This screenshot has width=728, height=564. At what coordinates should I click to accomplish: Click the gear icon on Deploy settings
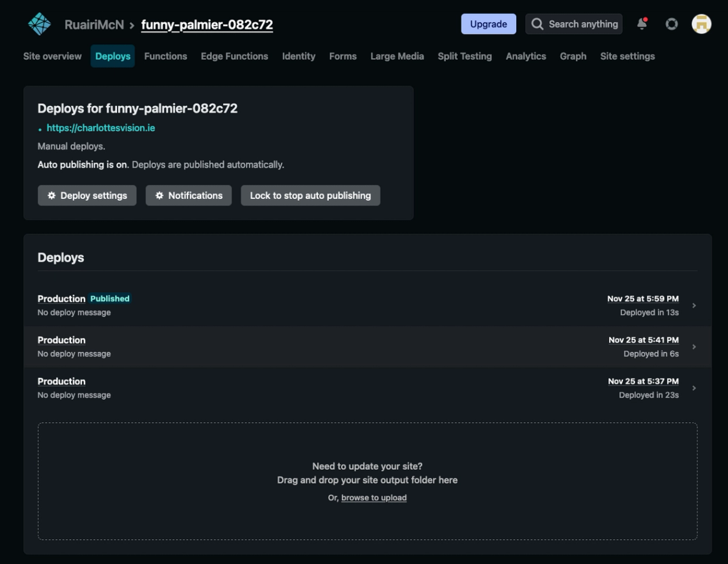52,196
